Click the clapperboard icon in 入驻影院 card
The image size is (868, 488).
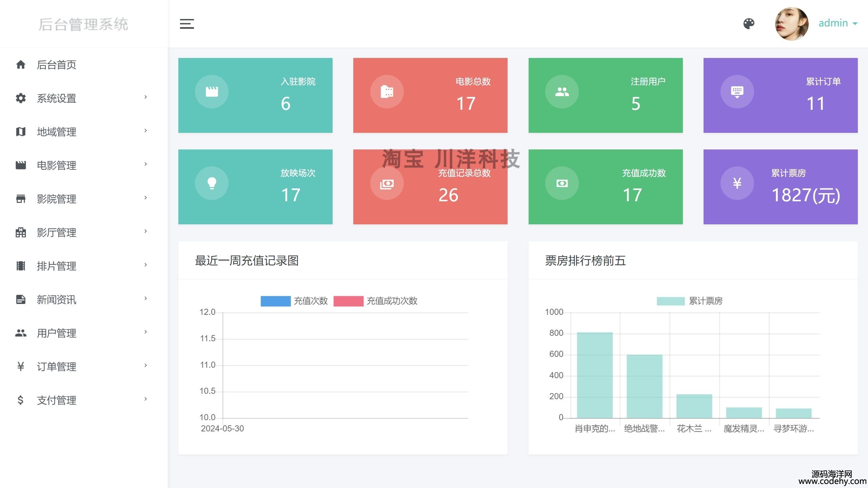[x=212, y=91]
